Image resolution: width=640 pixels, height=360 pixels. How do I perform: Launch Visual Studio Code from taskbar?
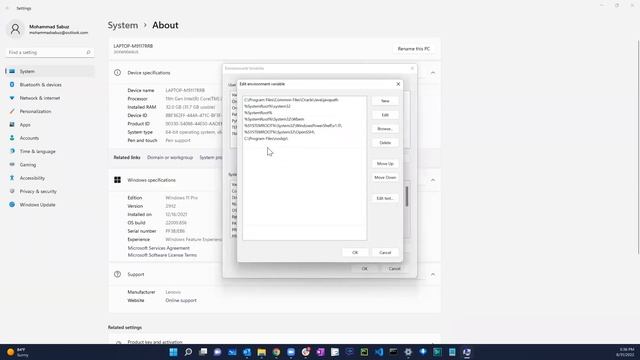pos(379,352)
